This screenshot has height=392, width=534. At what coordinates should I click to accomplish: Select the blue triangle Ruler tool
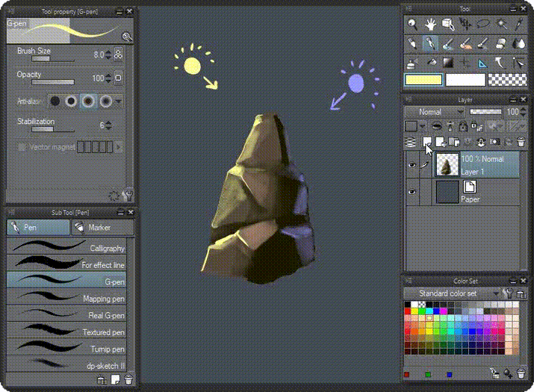coord(482,63)
